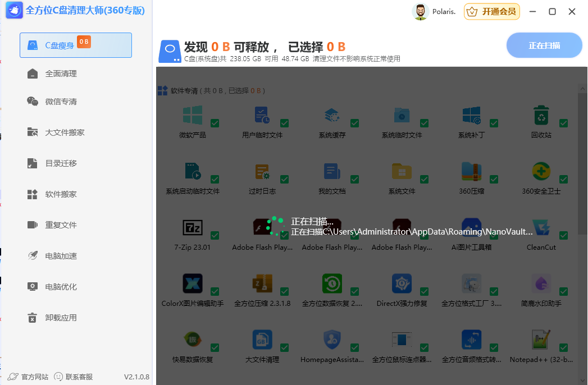Uncheck the 7-Zip 23.01 checkbox

point(215,235)
